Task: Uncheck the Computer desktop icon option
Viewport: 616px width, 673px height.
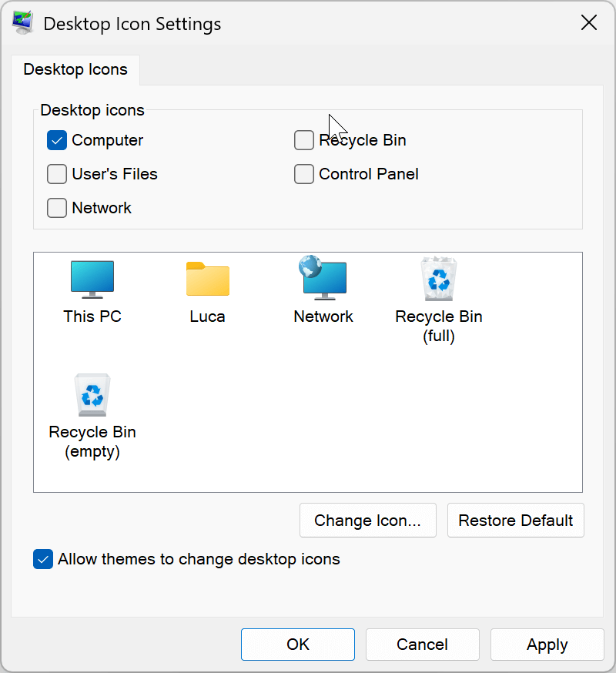Action: click(x=56, y=140)
